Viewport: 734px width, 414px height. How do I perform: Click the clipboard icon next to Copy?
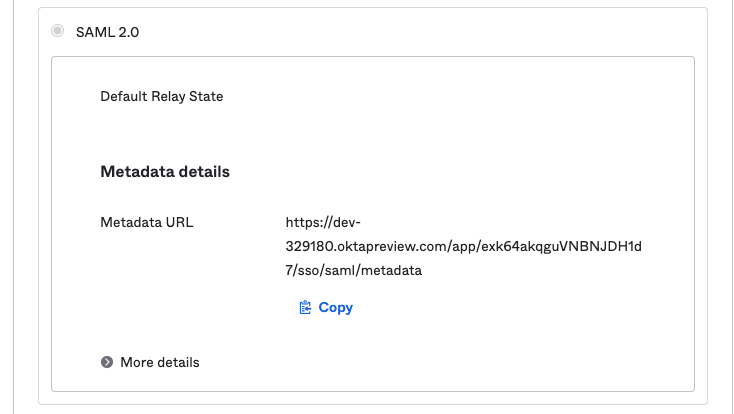tap(305, 307)
